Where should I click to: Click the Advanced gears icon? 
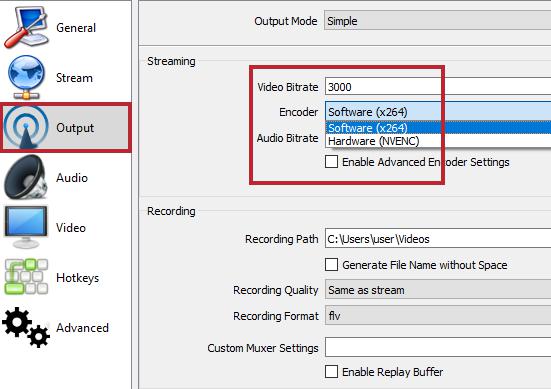[26, 328]
